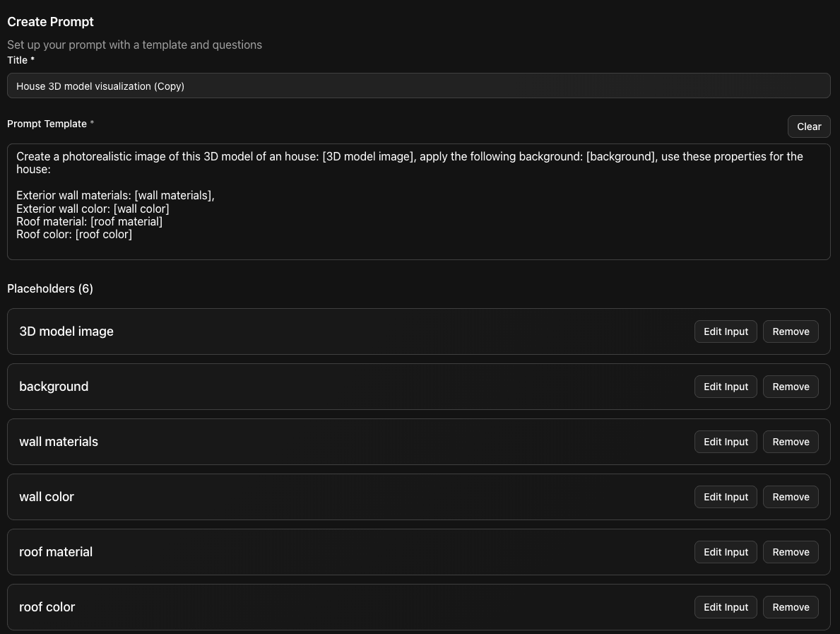This screenshot has width=840, height=634.
Task: Select the 3D model image placeholder card
Action: coord(353,331)
